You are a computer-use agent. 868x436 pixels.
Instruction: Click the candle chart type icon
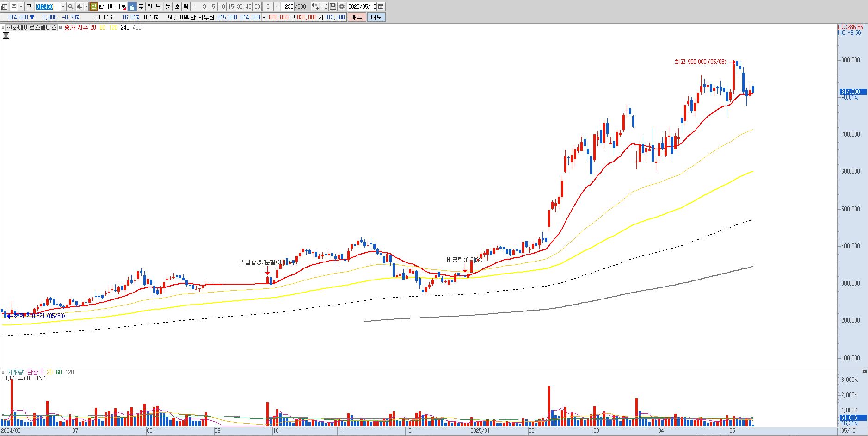[315, 6]
